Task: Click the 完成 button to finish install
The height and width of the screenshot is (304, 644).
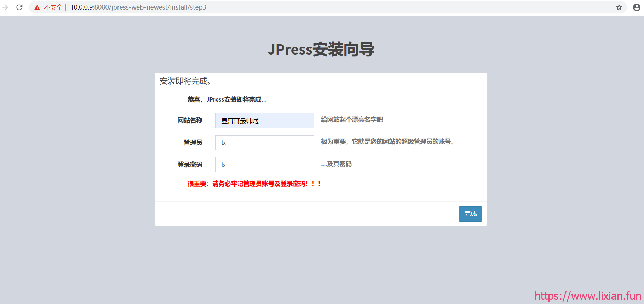Action: 470,214
